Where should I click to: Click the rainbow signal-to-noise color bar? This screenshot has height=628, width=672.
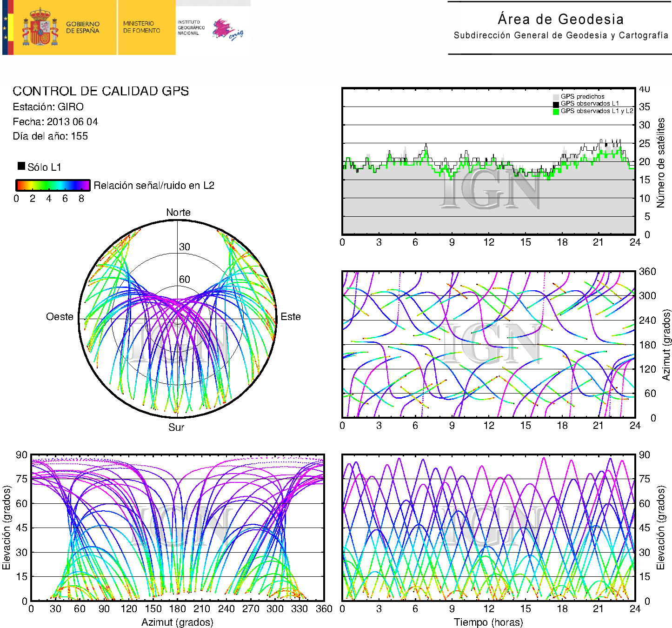pos(53,185)
